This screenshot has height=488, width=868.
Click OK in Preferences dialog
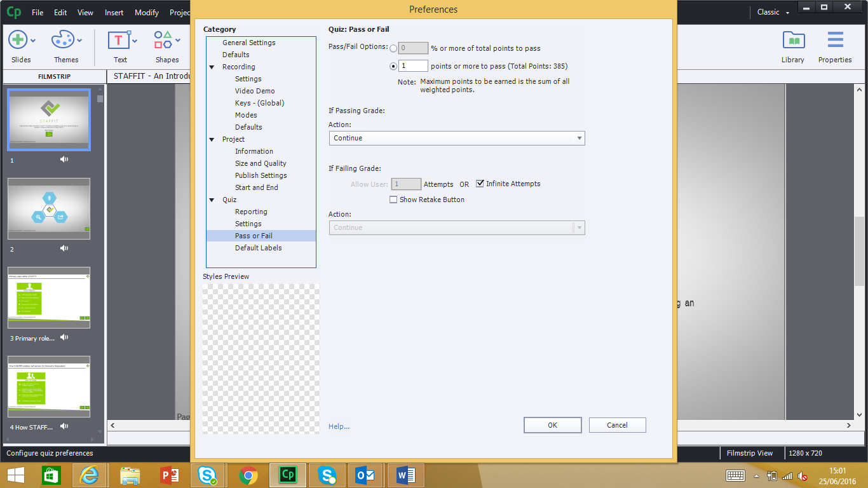pos(553,425)
